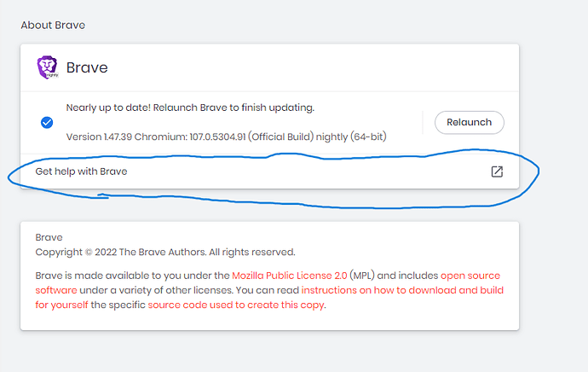The height and width of the screenshot is (372, 588).
Task: Click the Brave label atop the license card
Action: [x=49, y=237]
